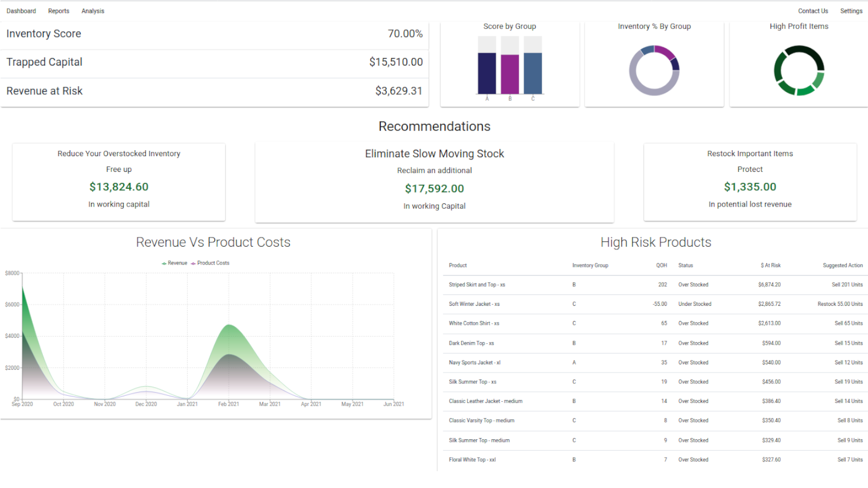Select Classic Leather Jacket - medium product

(486, 401)
